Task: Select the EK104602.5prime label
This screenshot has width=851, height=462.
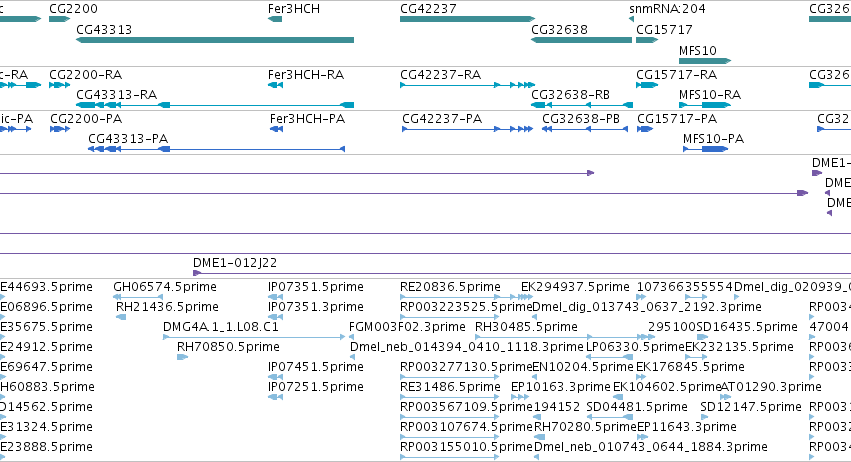Action: [667, 387]
